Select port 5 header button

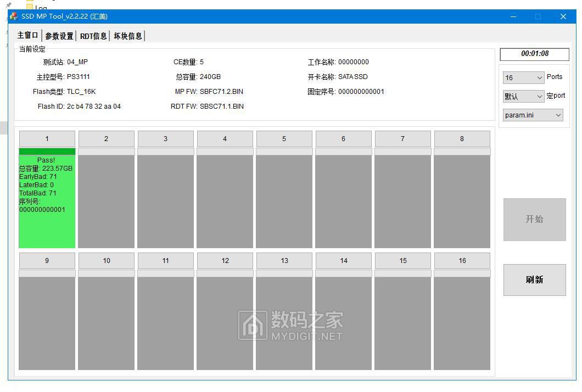[x=284, y=139]
